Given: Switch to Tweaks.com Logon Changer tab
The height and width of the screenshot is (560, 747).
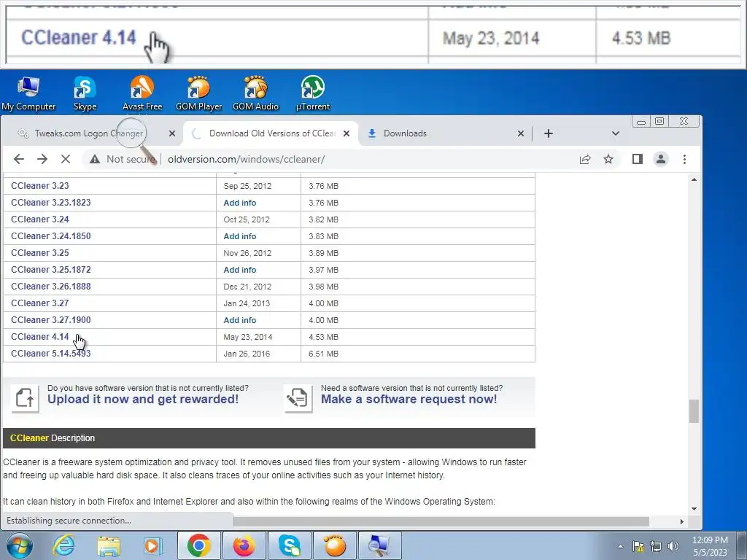Looking at the screenshot, I should pos(90,133).
